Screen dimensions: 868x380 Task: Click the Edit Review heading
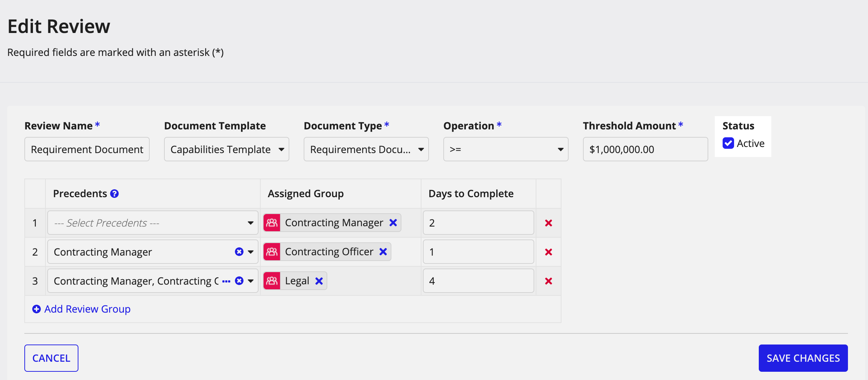(x=59, y=27)
